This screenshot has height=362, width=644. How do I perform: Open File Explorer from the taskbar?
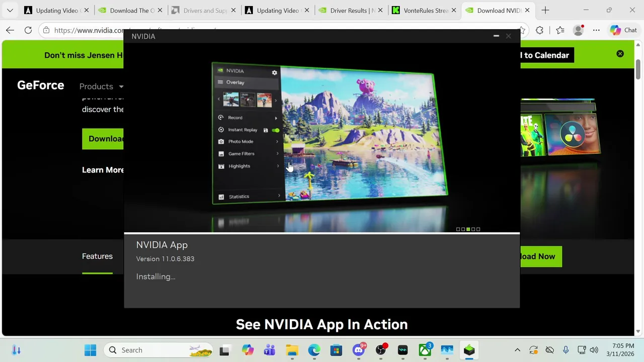pyautogui.click(x=292, y=350)
